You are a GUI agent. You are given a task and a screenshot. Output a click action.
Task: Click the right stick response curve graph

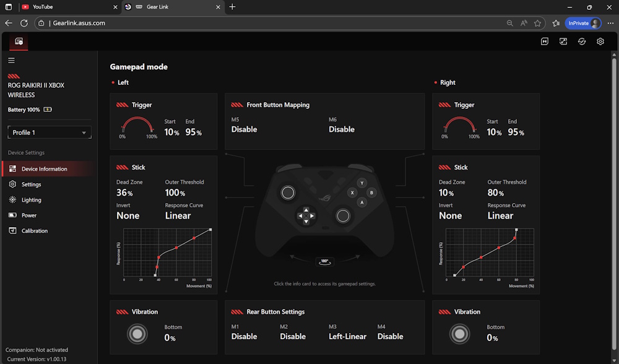490,253
